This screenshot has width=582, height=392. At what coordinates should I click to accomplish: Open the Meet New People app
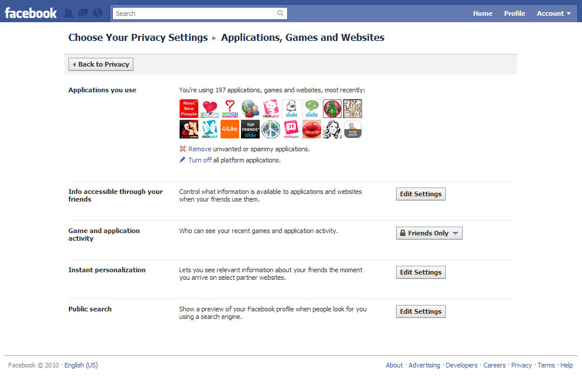[x=189, y=109]
